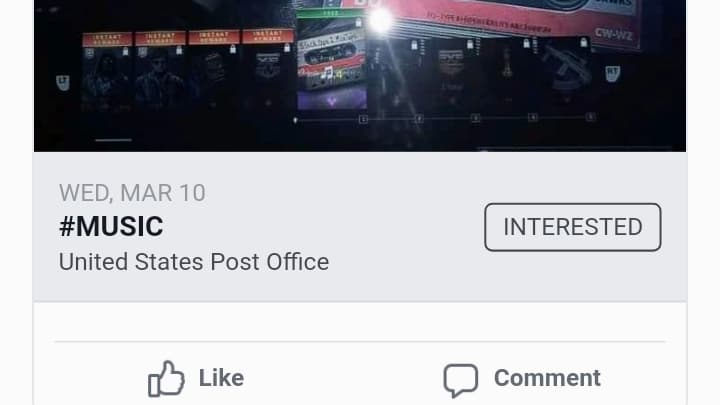Viewport: 720px width, 405px height.
Task: Open the #MUSIC event title
Action: tap(111, 226)
